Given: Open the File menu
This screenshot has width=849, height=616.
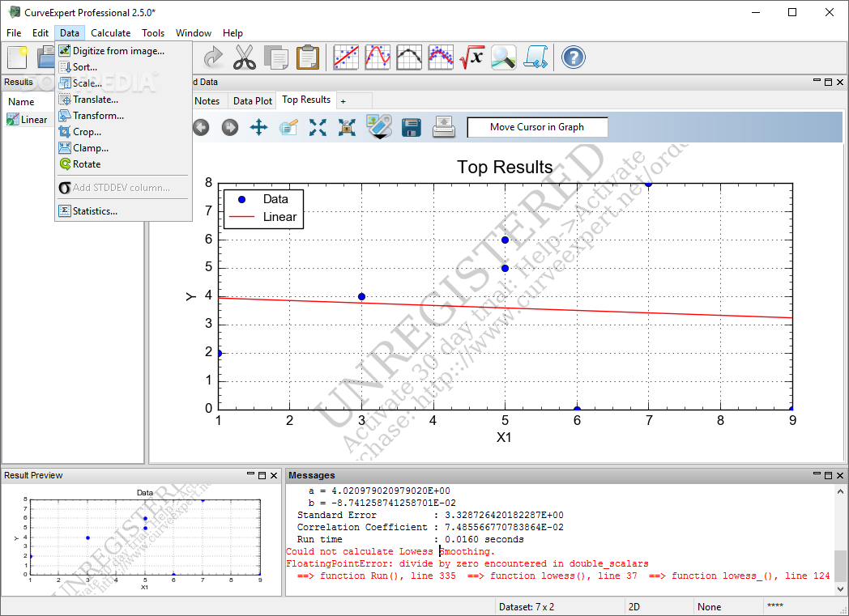Looking at the screenshot, I should point(14,33).
